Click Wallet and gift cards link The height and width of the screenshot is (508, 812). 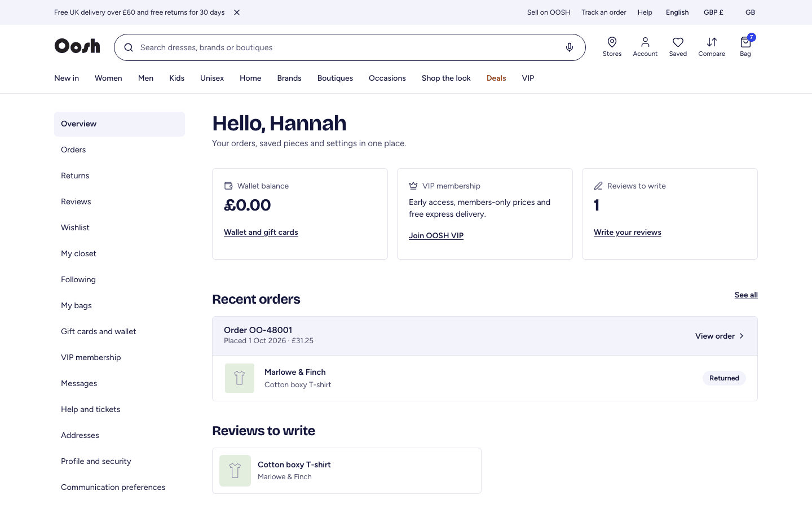tap(261, 232)
